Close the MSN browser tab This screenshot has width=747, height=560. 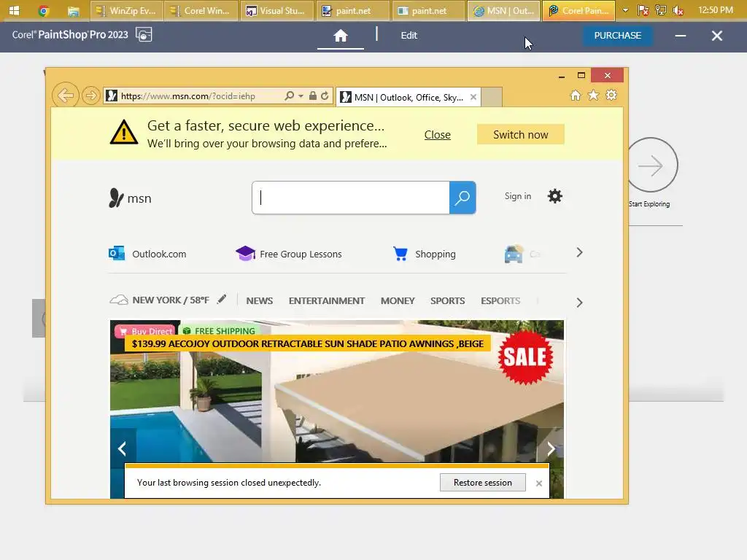pyautogui.click(x=473, y=97)
